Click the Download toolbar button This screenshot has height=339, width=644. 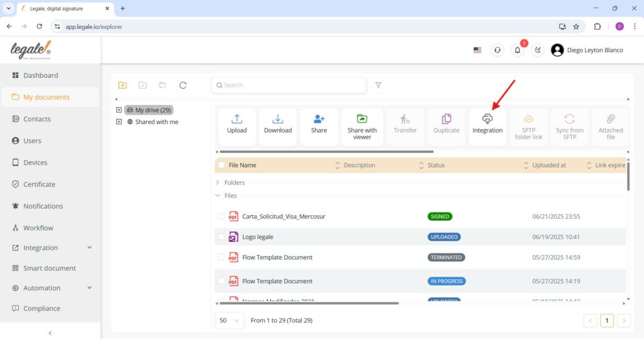pos(277,126)
